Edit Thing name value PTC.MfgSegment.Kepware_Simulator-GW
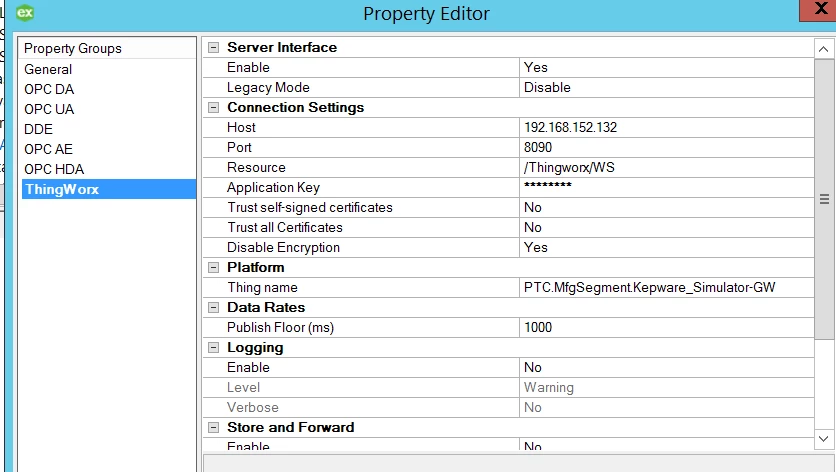836x472 pixels. coord(666,287)
